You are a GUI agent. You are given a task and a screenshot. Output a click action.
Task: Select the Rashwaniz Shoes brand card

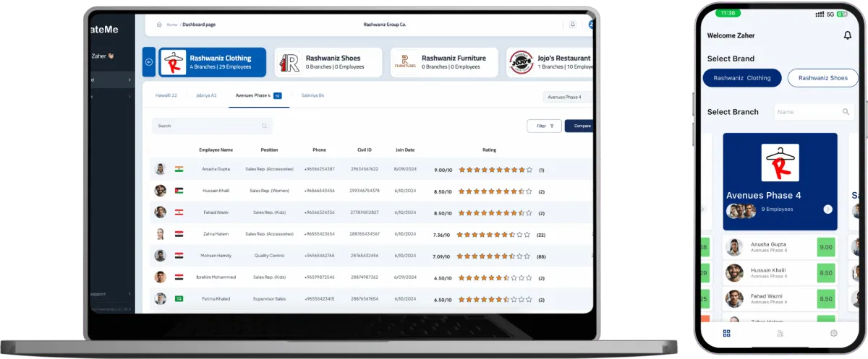328,63
